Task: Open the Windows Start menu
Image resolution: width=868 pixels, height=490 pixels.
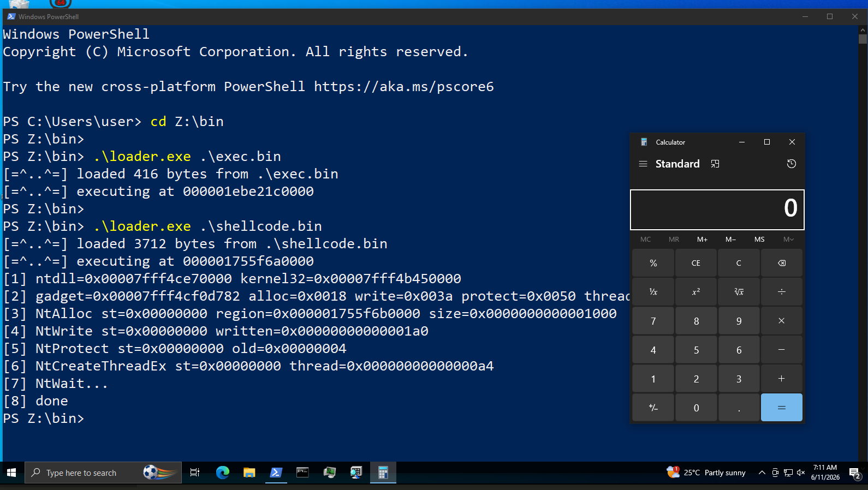Action: [x=11, y=473]
